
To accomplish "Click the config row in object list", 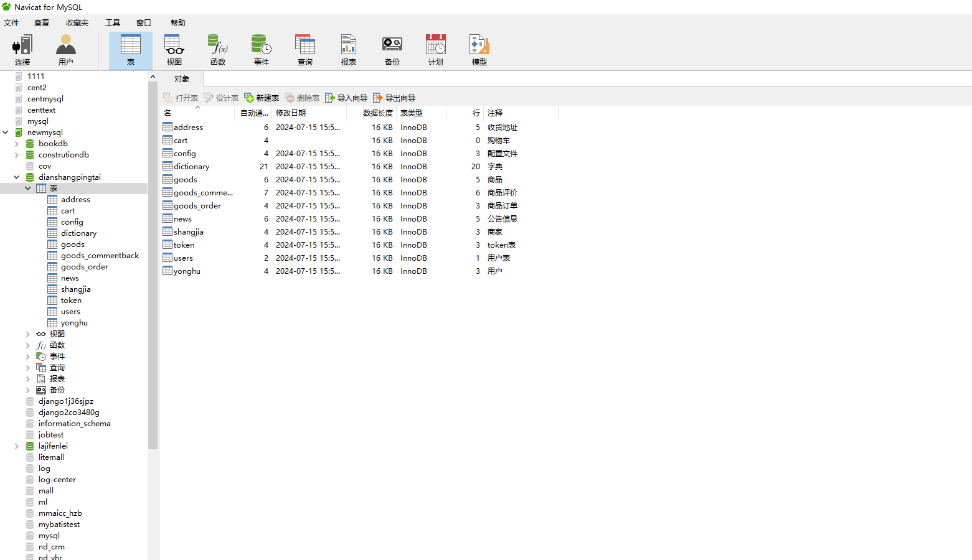I will 359,153.
